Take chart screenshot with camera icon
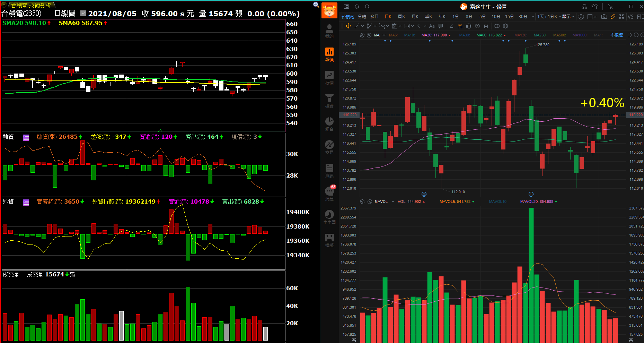Screen dimensions: 644x343 click(604, 17)
